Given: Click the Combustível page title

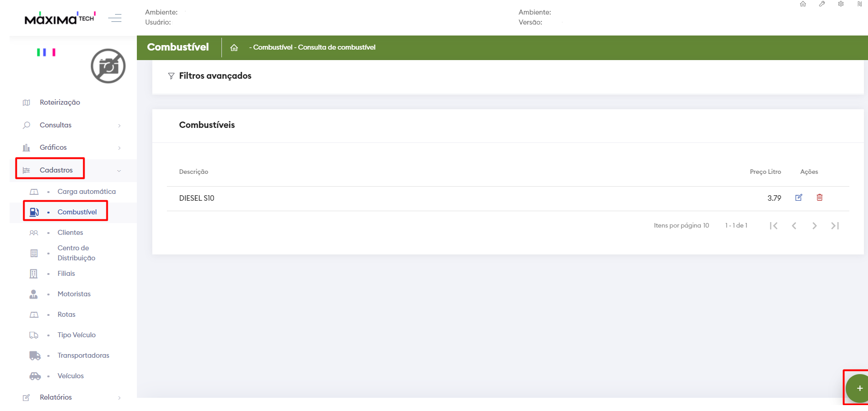Looking at the screenshot, I should [x=178, y=47].
